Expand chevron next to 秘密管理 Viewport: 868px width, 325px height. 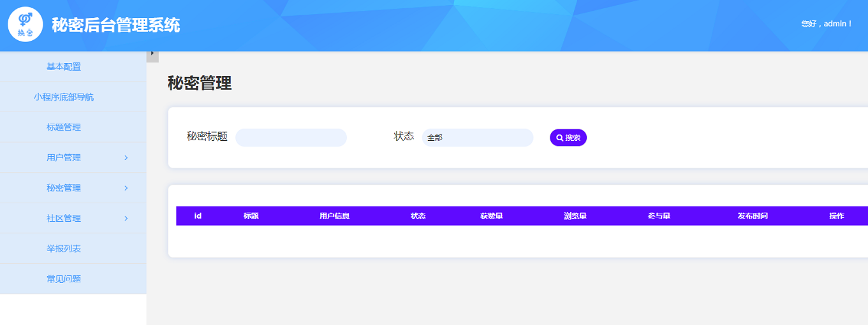(x=126, y=188)
